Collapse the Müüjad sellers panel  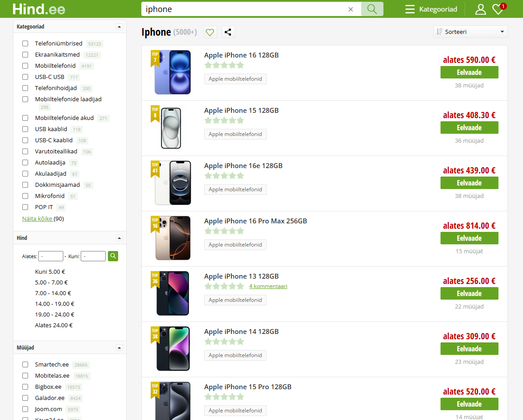(x=119, y=348)
